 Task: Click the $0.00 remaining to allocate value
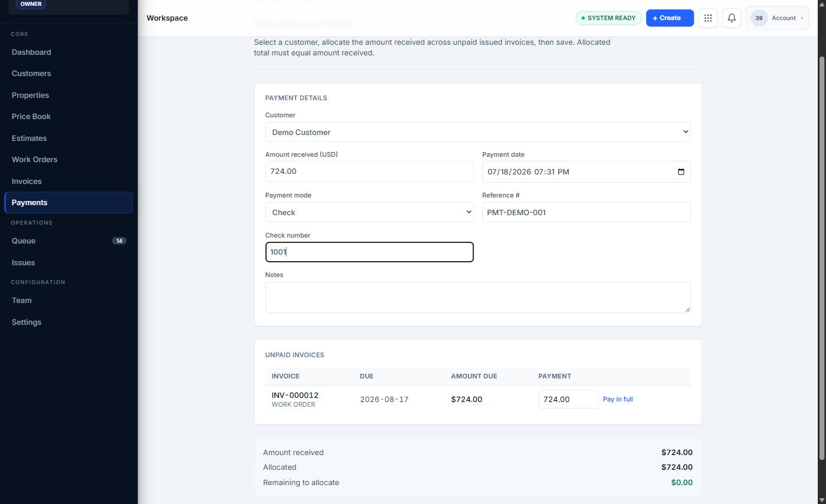tap(681, 482)
